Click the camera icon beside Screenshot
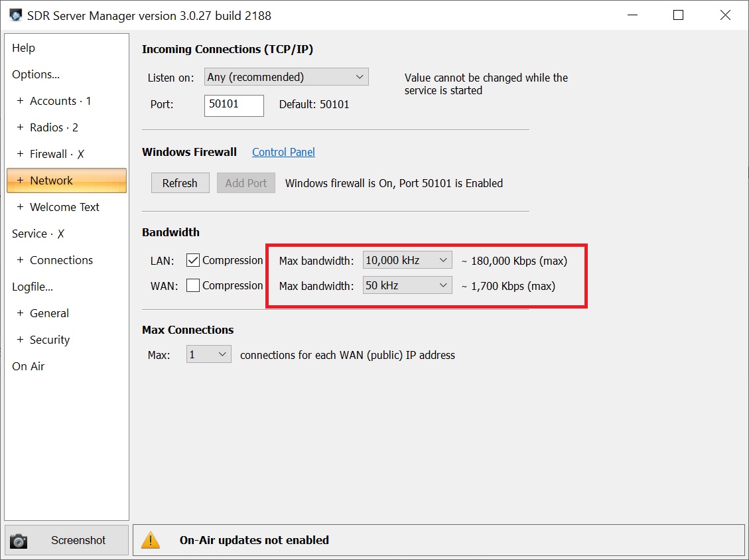Image resolution: width=749 pixels, height=560 pixels. pyautogui.click(x=19, y=541)
